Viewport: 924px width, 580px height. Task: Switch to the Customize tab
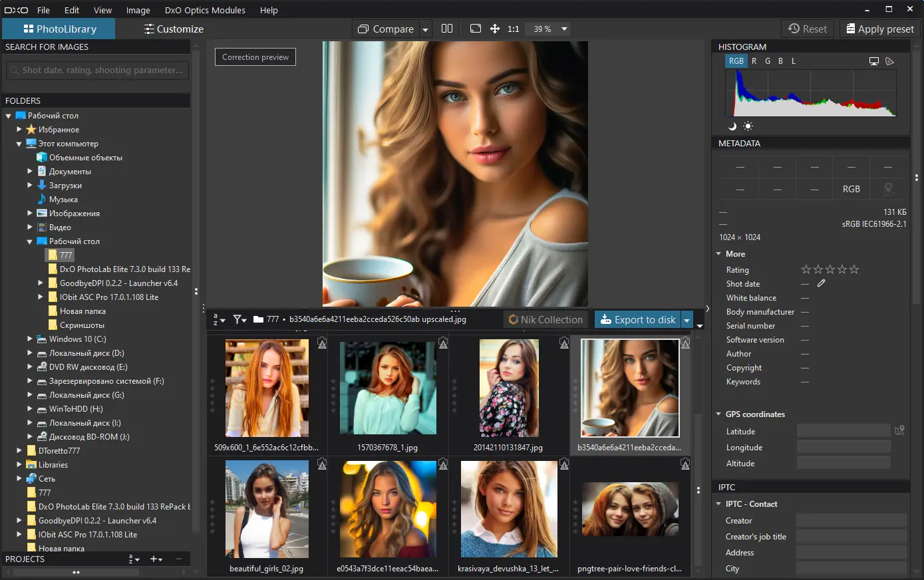click(x=174, y=29)
